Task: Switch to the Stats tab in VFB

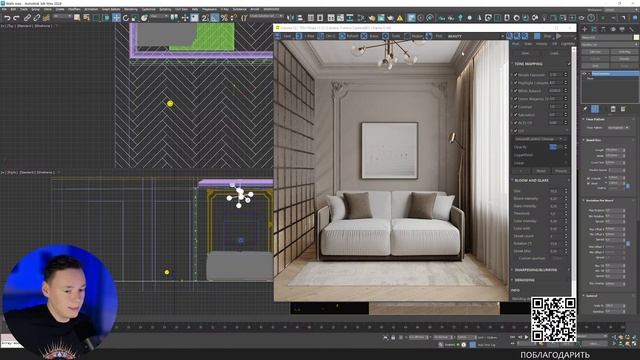Action: [528, 44]
